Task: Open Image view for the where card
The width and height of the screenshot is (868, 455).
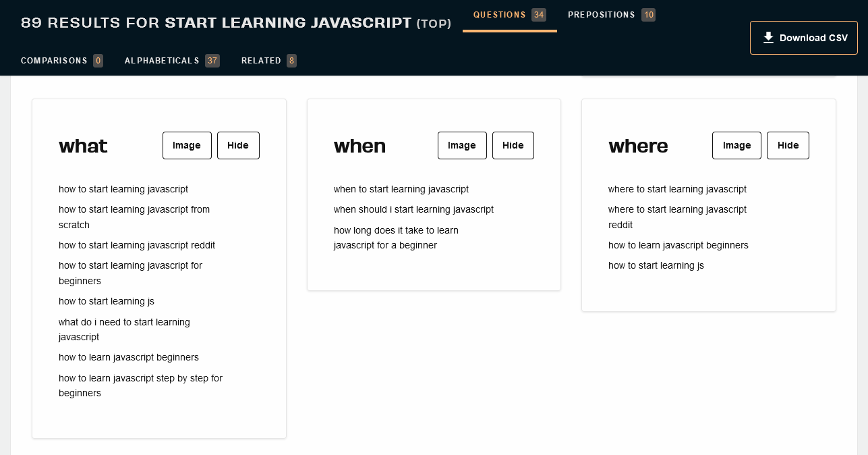Action: tap(736, 145)
